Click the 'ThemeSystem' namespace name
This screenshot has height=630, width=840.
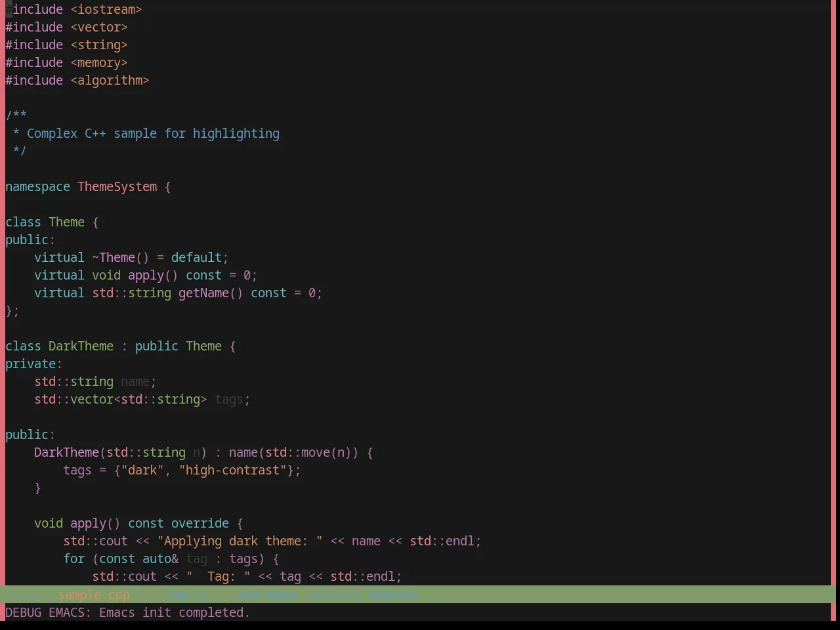[x=117, y=186]
